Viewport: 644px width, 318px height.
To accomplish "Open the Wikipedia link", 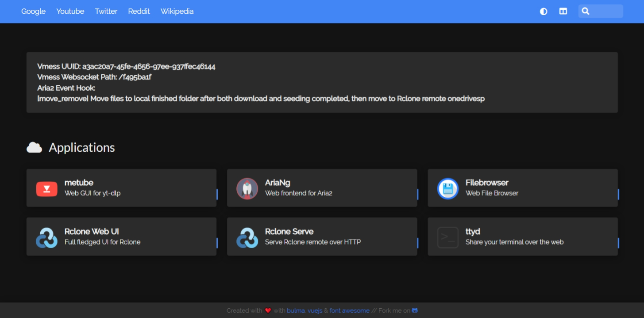I will point(177,11).
